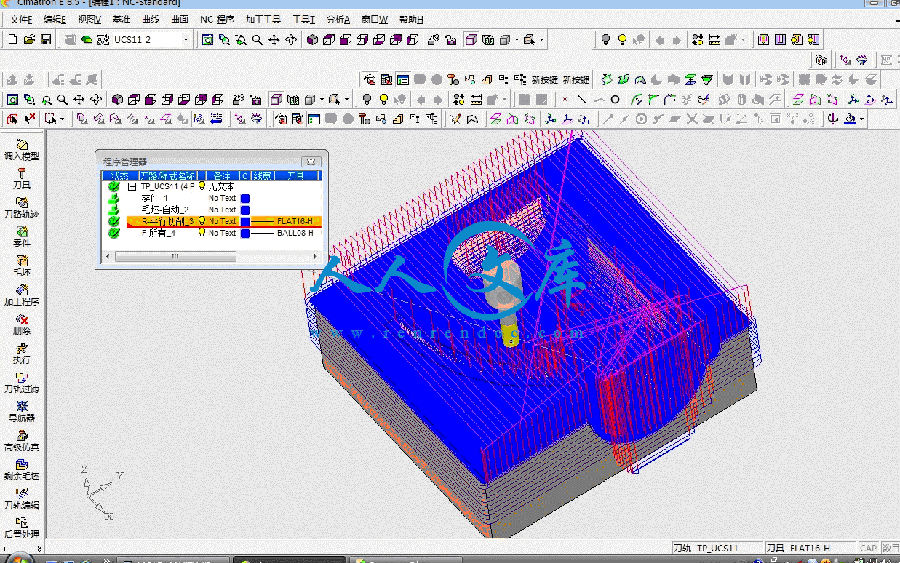Screen dimensions: 900x563
Task: Click the Save floppy disk icon
Action: tap(46, 39)
